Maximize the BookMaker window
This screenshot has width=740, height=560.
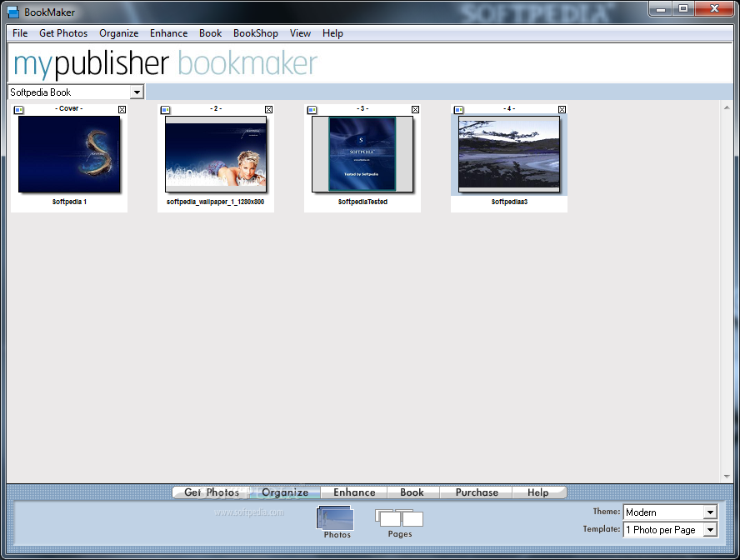point(682,9)
